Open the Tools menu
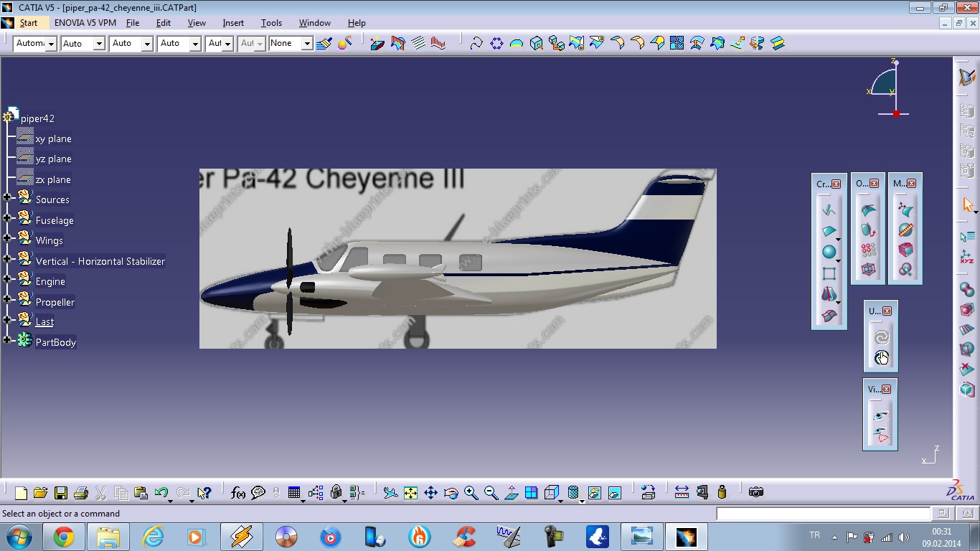Image resolution: width=980 pixels, height=551 pixels. (271, 23)
